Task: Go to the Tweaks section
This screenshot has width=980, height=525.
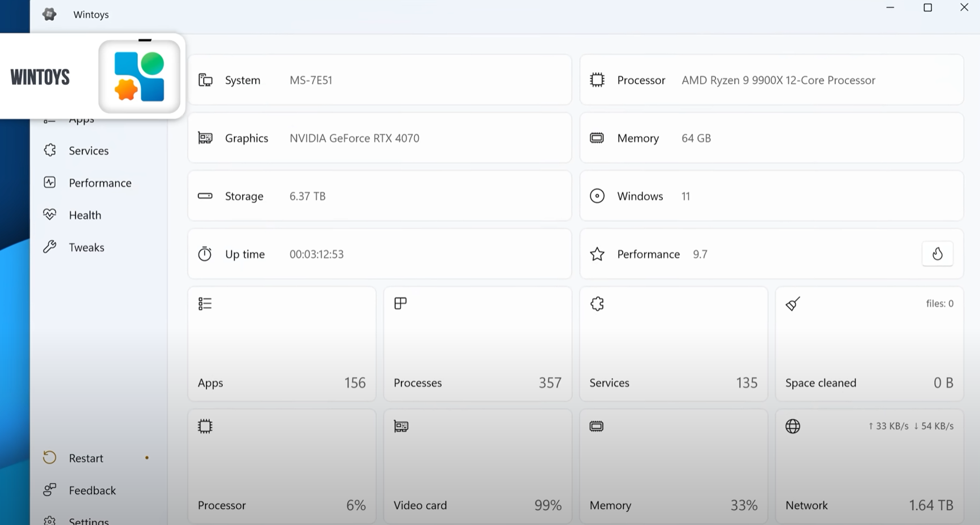Action: [x=87, y=247]
